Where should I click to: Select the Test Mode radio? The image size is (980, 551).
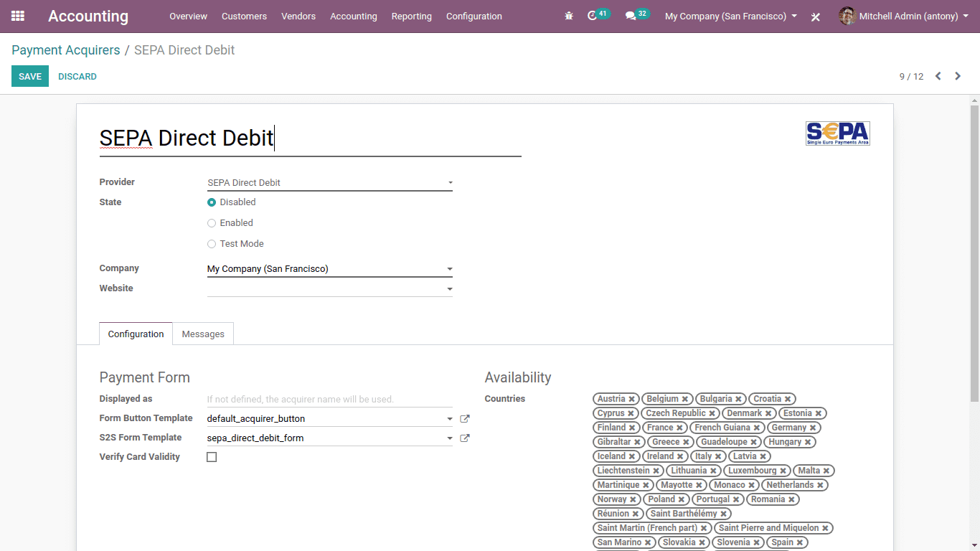click(x=212, y=244)
